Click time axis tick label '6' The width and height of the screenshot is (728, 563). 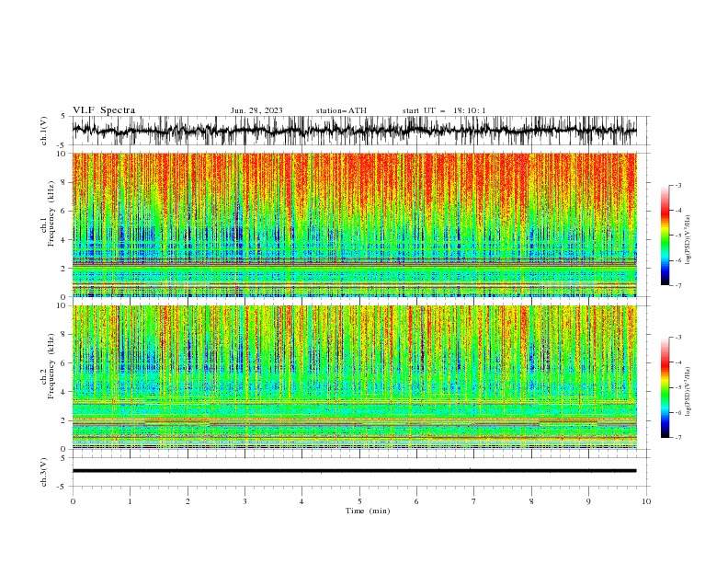point(416,501)
